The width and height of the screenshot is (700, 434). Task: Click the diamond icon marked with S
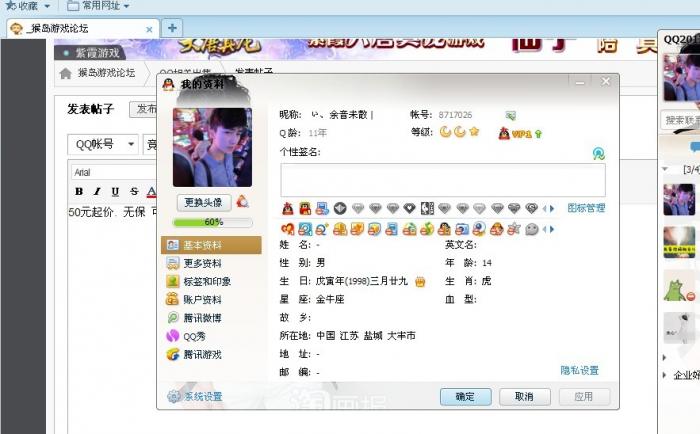[531, 208]
